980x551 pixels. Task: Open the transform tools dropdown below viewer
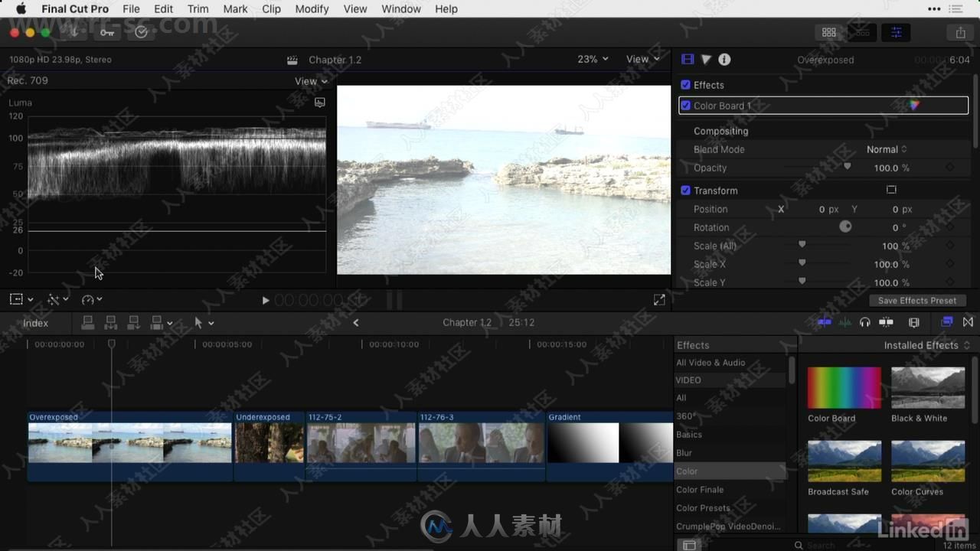point(21,299)
